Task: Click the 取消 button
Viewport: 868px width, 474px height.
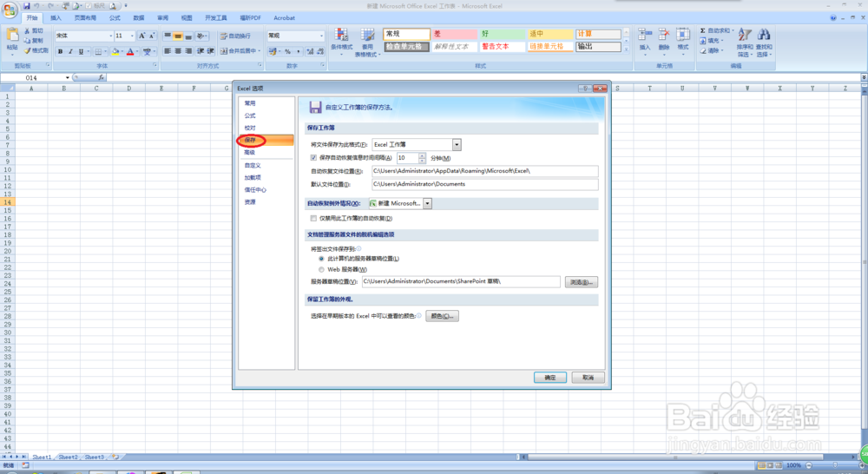Action: pos(588,377)
